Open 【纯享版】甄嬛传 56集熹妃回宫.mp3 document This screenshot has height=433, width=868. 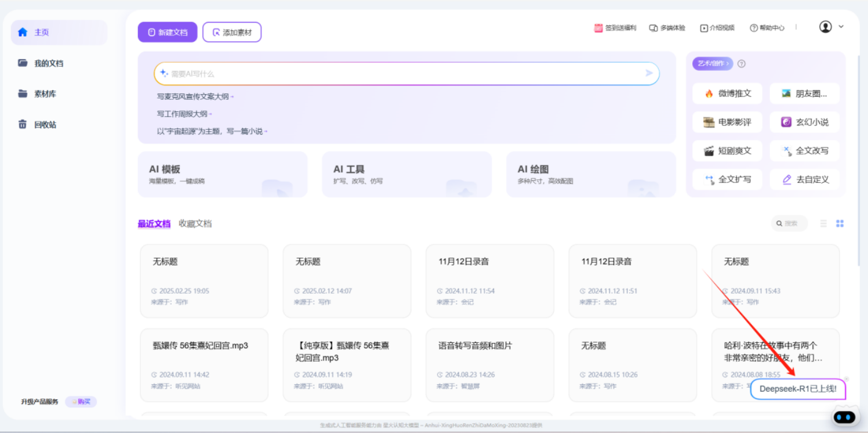coord(347,365)
